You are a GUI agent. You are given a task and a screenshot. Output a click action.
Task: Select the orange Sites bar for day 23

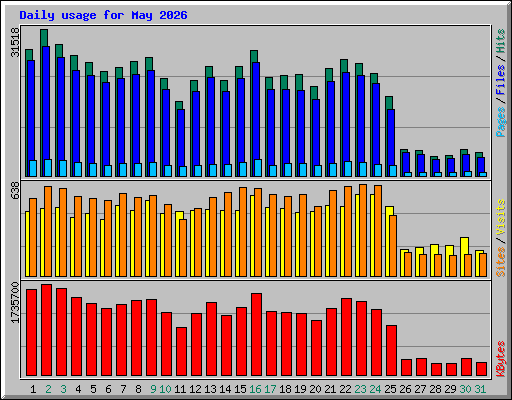[x=363, y=230]
